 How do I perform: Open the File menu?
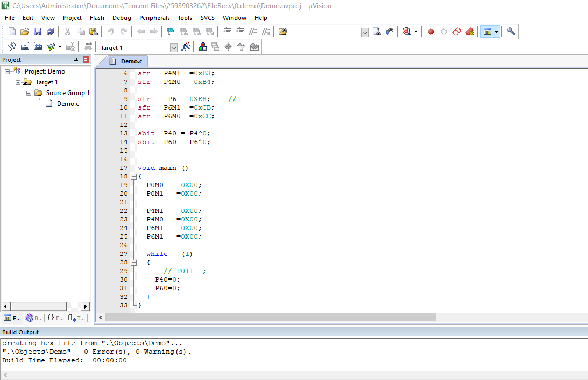[x=10, y=18]
